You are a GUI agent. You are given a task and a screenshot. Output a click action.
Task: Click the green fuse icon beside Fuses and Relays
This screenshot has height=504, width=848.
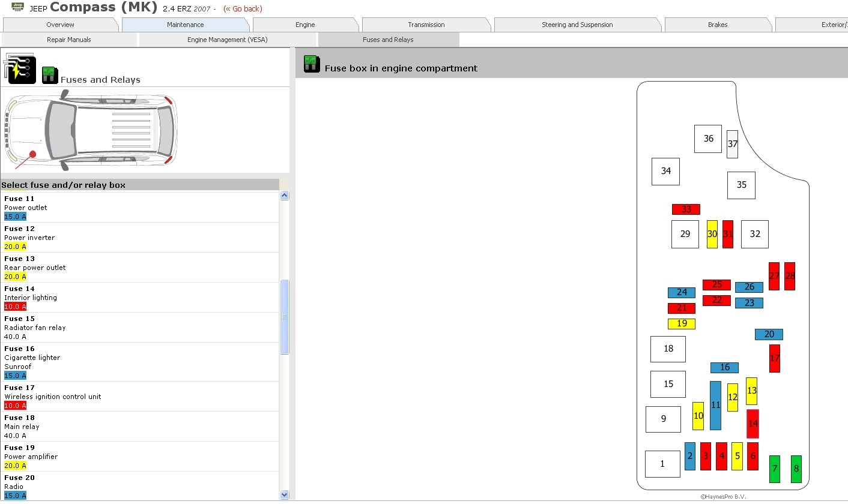[x=50, y=75]
